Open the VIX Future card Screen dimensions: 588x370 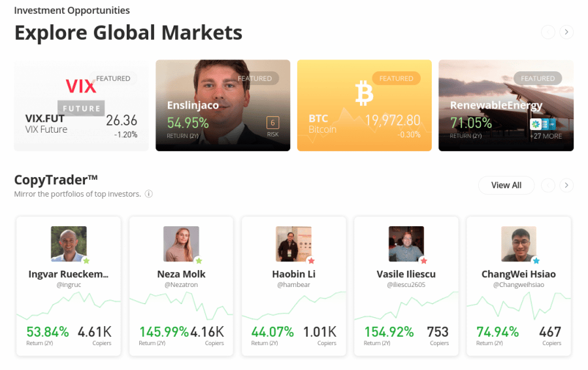[81, 106]
